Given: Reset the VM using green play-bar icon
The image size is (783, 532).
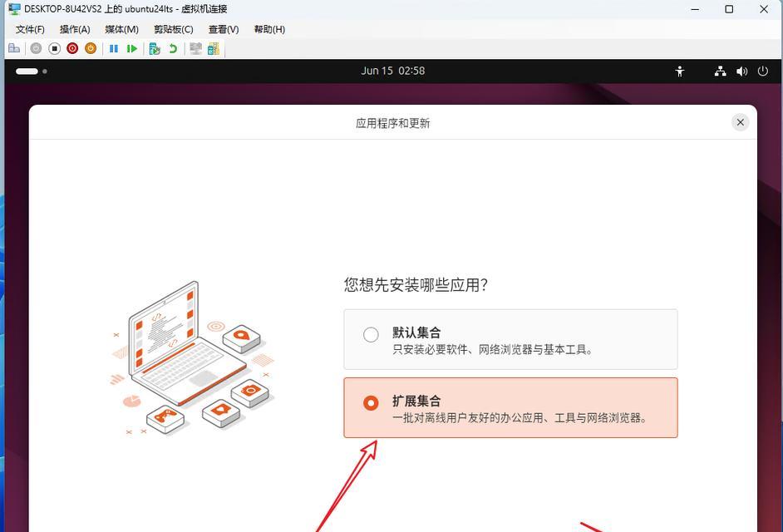Looking at the screenshot, I should 132,48.
